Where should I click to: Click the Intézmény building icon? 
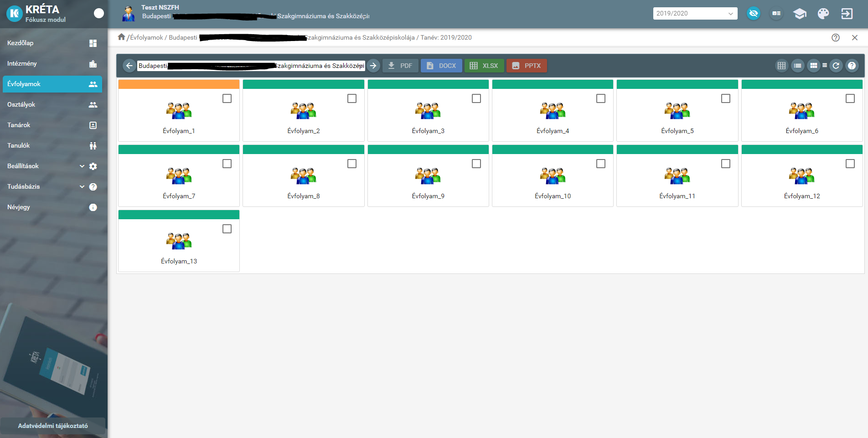(x=93, y=64)
